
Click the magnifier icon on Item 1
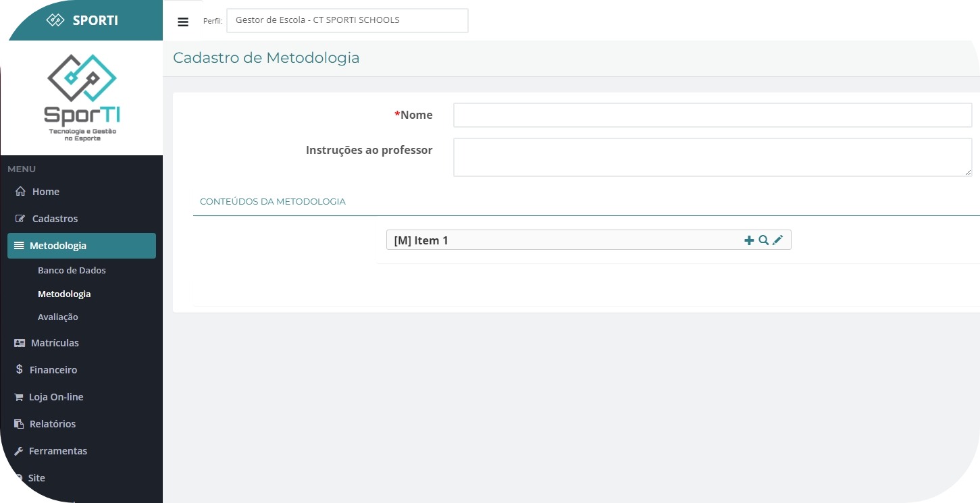click(763, 240)
